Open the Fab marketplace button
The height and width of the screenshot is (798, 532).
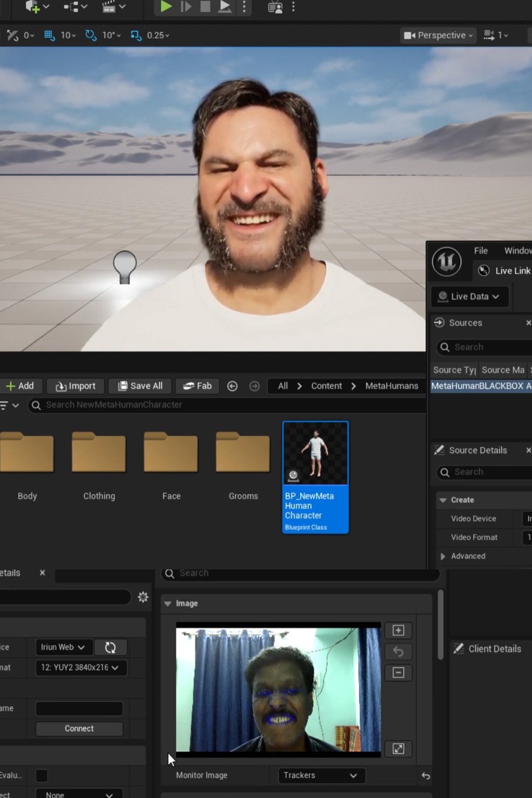click(197, 385)
